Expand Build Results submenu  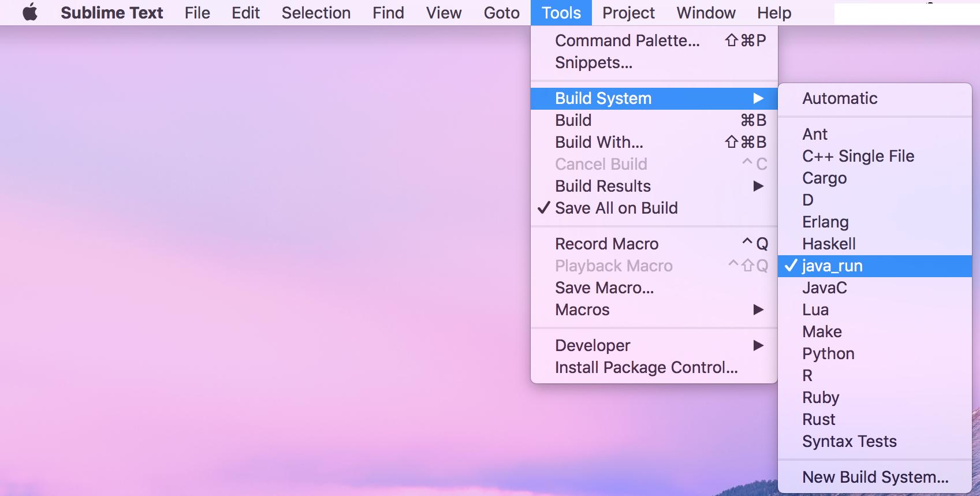click(x=603, y=186)
